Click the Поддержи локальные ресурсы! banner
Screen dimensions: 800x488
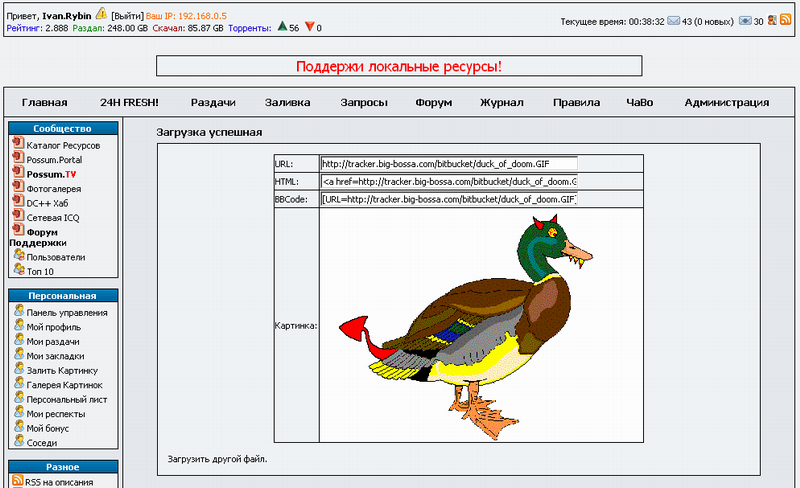pos(399,66)
